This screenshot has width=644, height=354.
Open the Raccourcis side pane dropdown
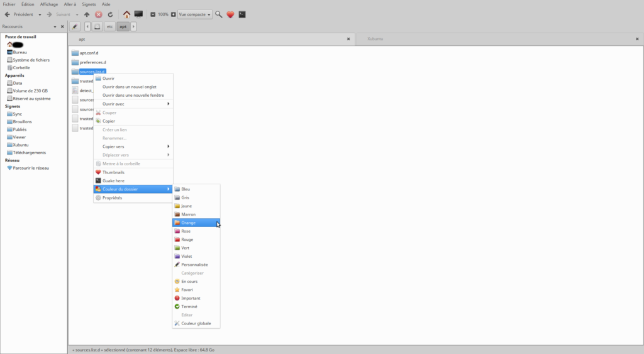point(55,26)
